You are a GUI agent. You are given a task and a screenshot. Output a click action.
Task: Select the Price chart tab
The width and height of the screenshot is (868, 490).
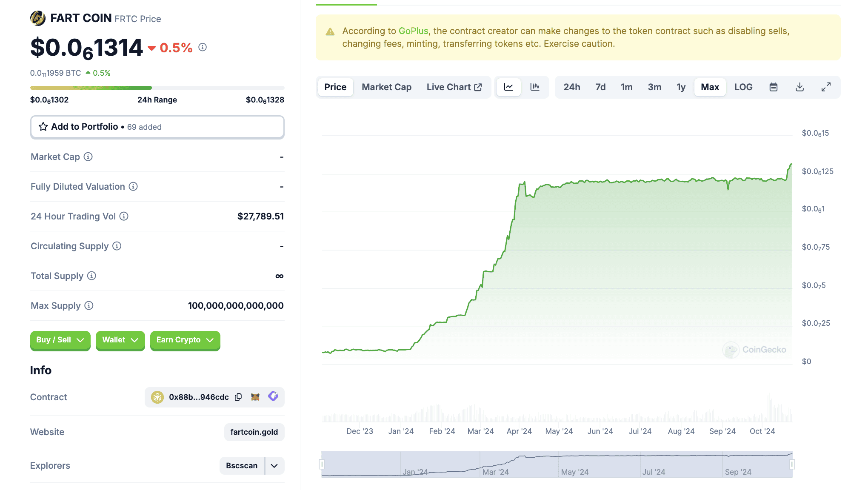pyautogui.click(x=335, y=87)
